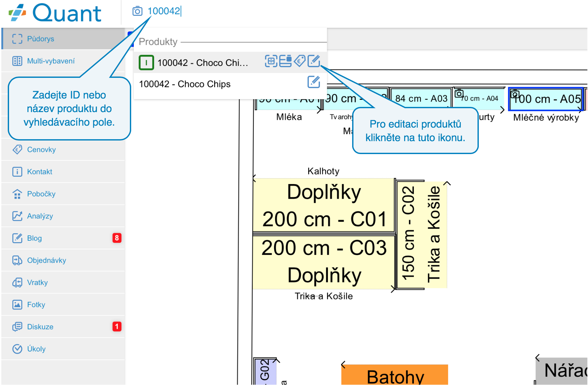
Task: Open Multi-vybavení in the sidebar
Action: (63, 61)
